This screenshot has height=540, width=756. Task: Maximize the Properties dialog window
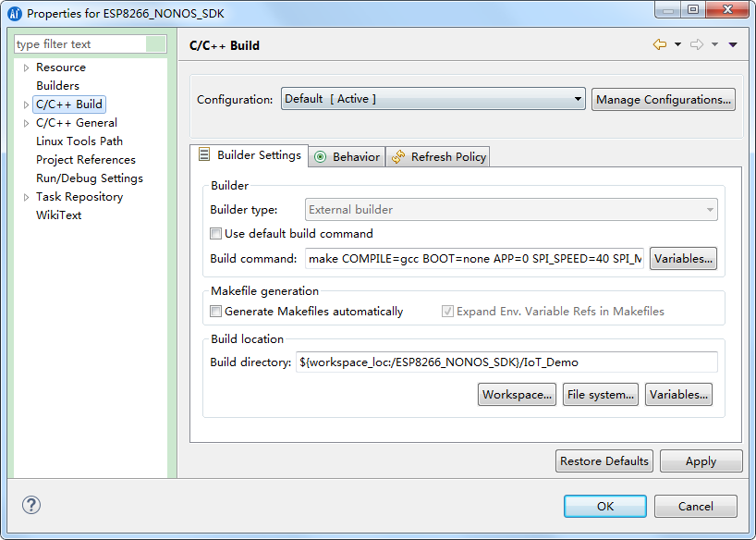[693, 9]
